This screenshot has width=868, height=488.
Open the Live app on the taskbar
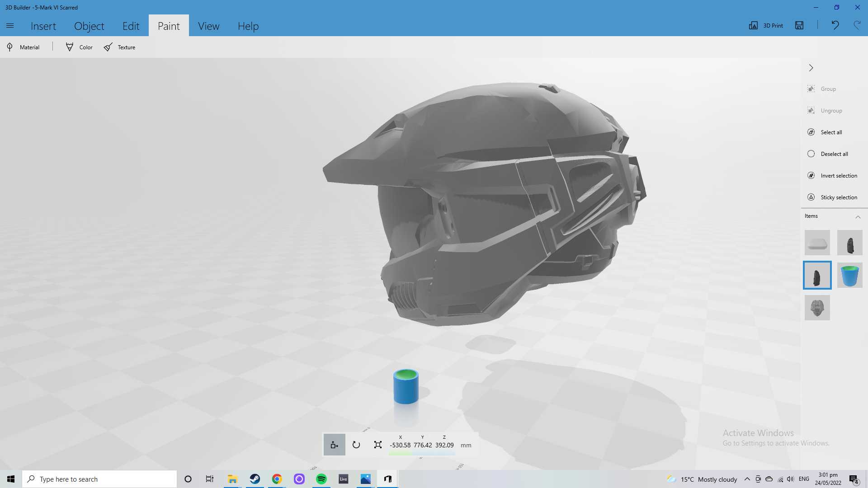tap(344, 479)
